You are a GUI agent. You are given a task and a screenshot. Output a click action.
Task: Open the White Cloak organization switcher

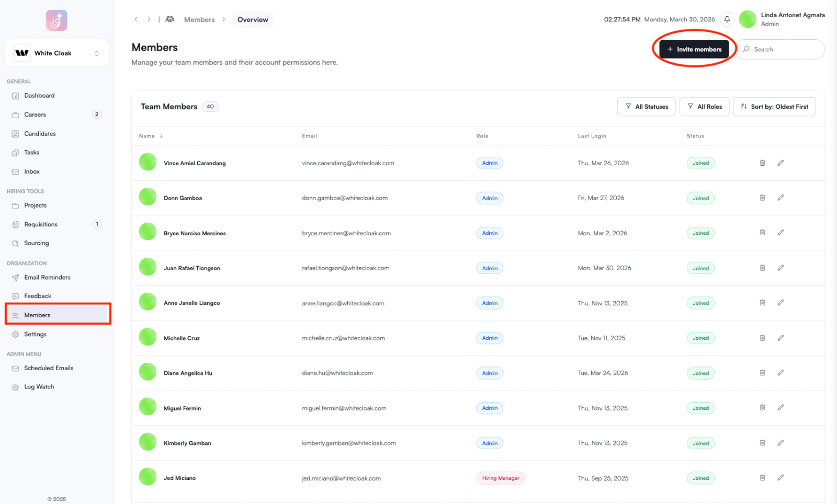pos(56,53)
